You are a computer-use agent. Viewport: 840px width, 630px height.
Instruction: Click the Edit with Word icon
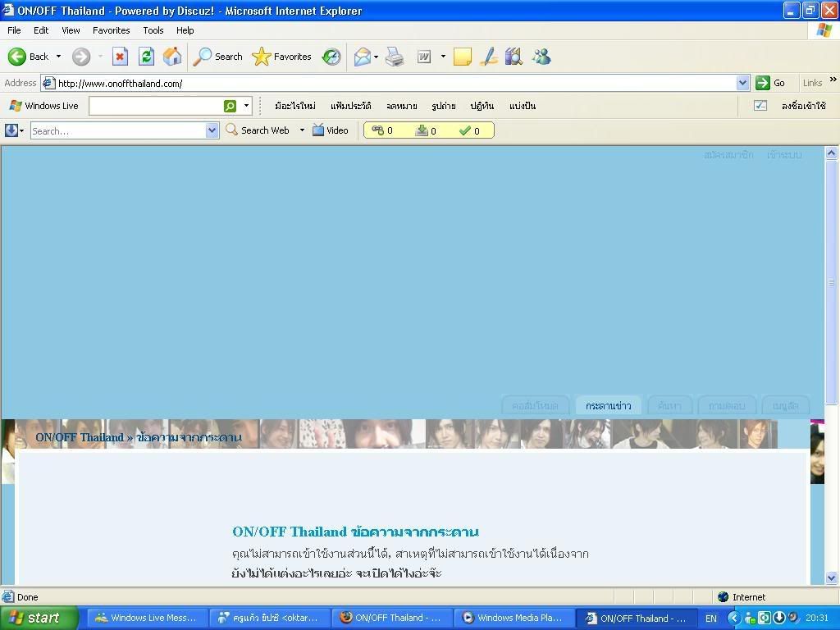424,57
